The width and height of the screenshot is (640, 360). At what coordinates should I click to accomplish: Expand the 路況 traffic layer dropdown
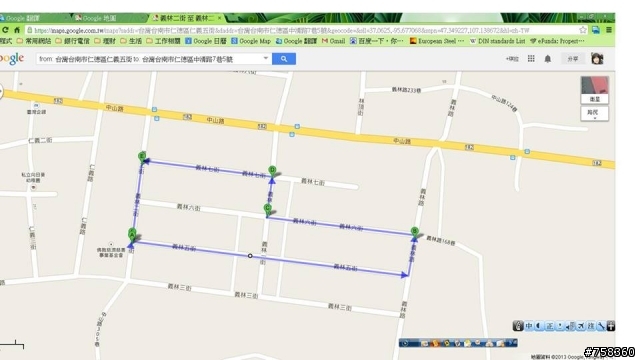coord(595,113)
